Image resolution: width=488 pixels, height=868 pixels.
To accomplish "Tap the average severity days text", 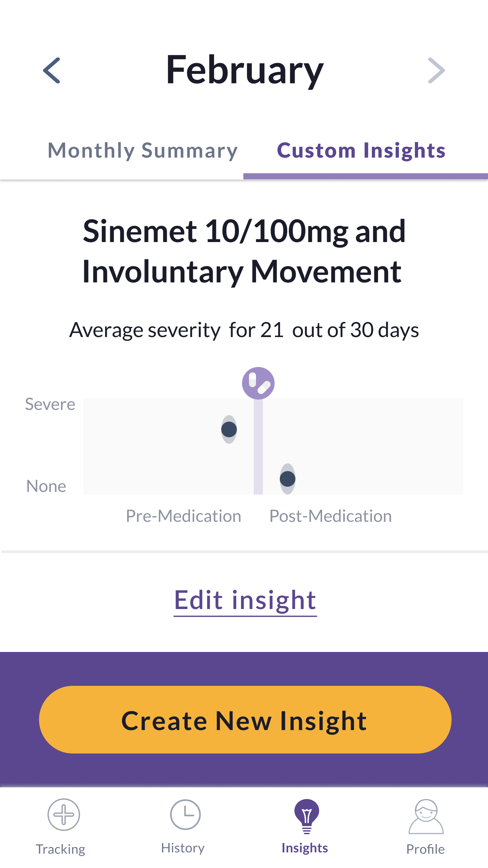I will (x=244, y=330).
